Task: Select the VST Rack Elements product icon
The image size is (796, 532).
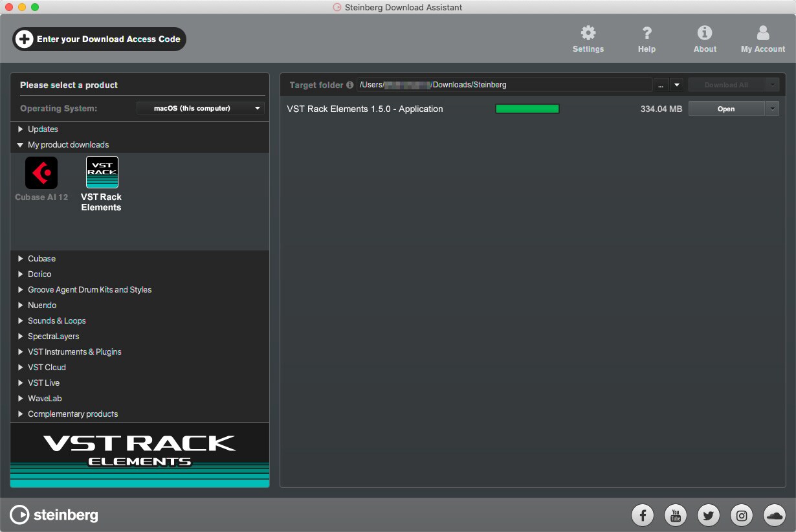Action: click(x=102, y=173)
